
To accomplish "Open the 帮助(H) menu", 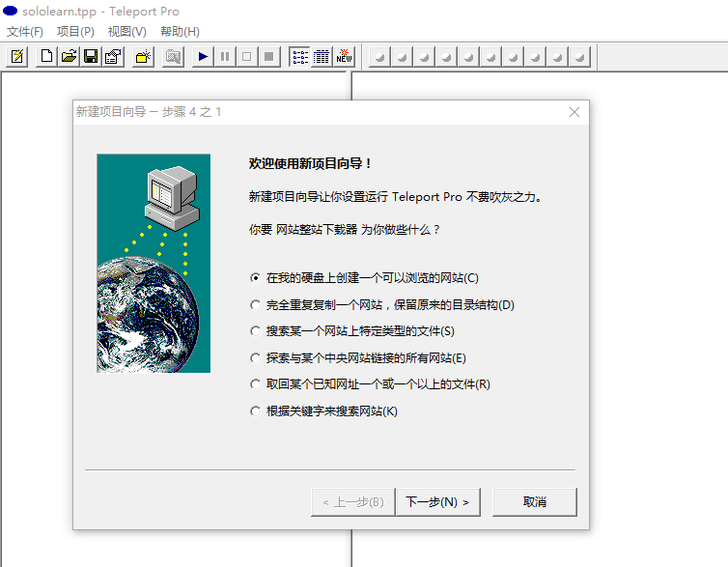I will [180, 32].
